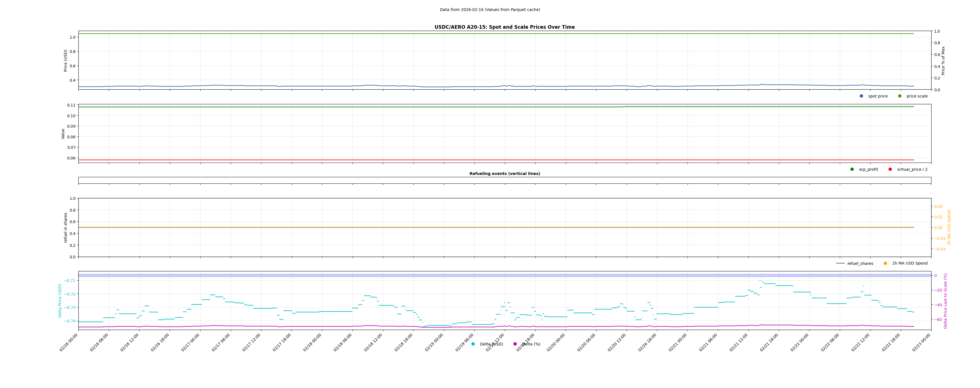Screen dimensions: 980x388
Task: Click the green price scale legend marker
Action: tap(900, 96)
